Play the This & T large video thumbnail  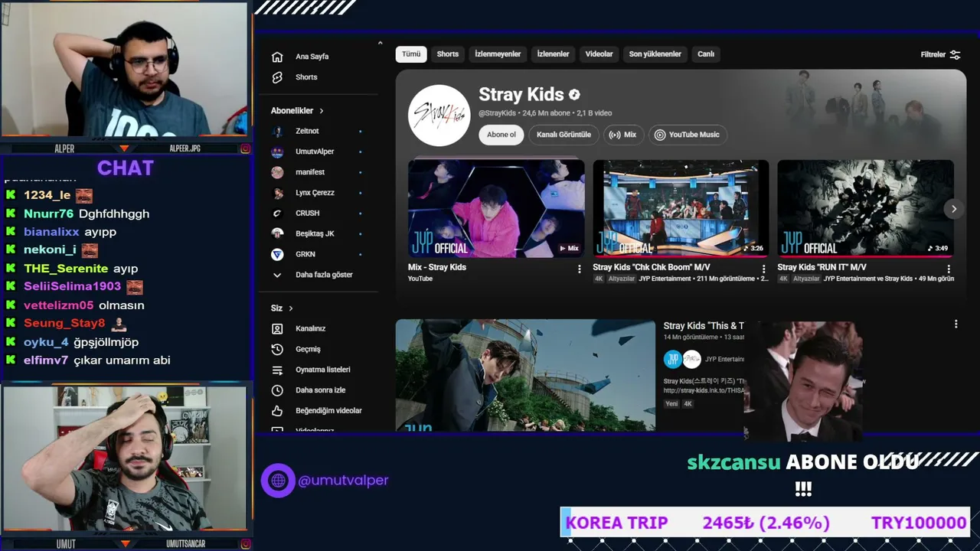click(525, 375)
